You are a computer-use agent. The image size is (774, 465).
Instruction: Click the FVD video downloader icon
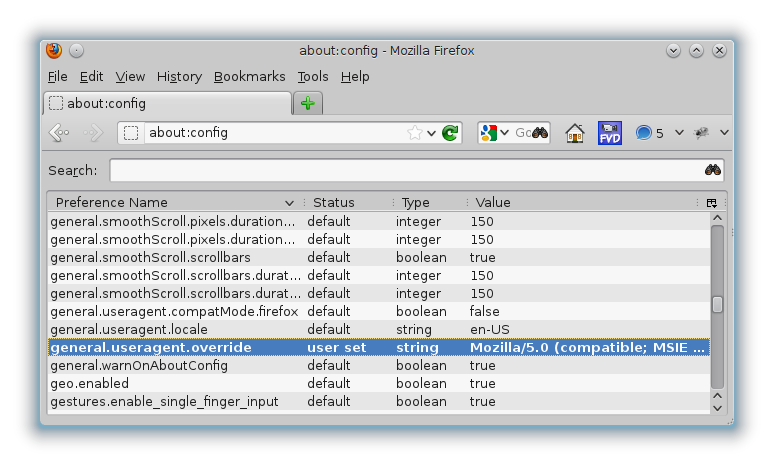tap(609, 133)
